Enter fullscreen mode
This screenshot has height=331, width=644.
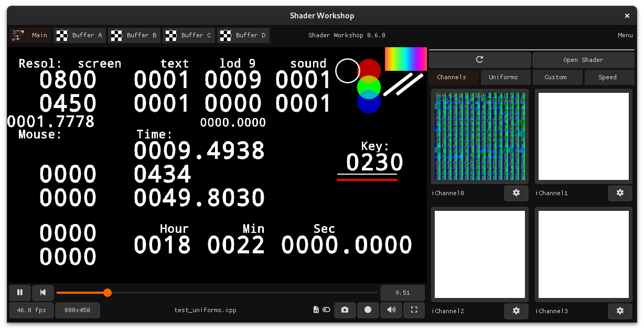coord(414,310)
